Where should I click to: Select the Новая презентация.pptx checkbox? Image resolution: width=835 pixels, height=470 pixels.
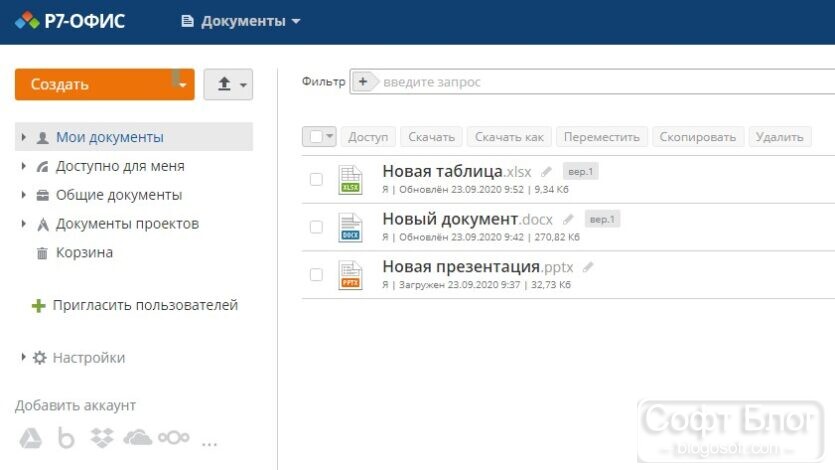click(x=316, y=275)
